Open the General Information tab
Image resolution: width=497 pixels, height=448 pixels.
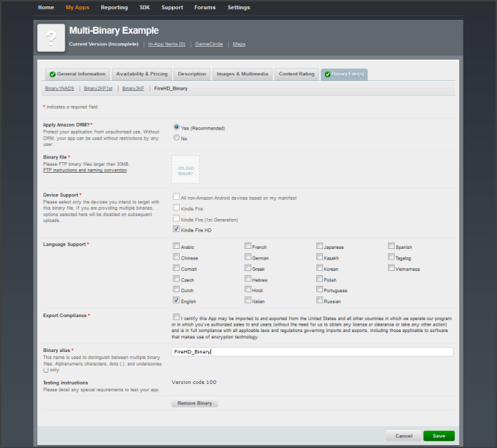pyautogui.click(x=77, y=74)
